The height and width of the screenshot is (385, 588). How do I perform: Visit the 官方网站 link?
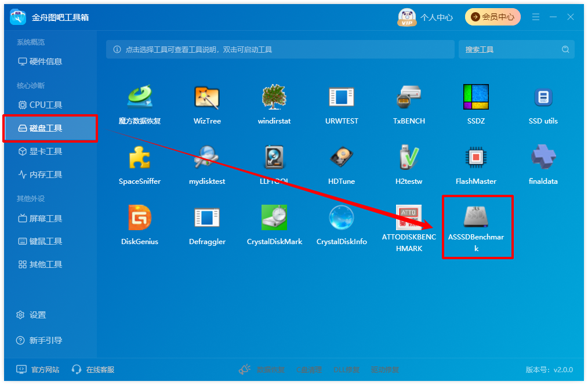click(38, 369)
